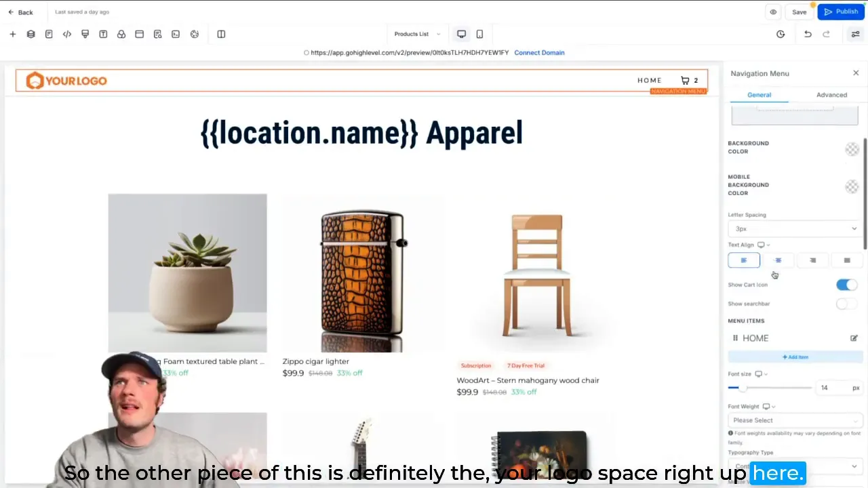
Task: Click the page form document icon in toolbar
Action: tap(49, 34)
